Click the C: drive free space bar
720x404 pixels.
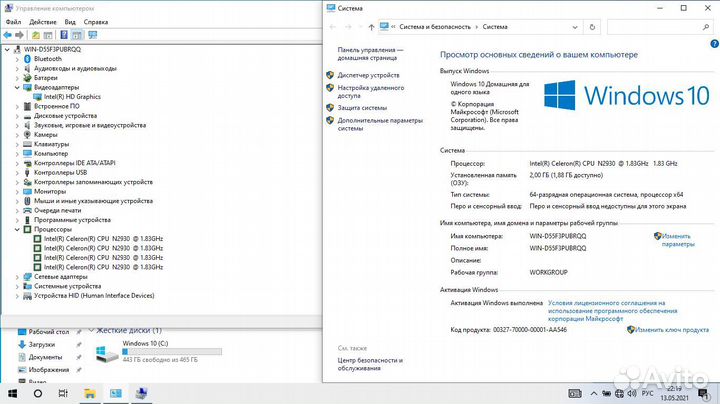[x=172, y=352]
